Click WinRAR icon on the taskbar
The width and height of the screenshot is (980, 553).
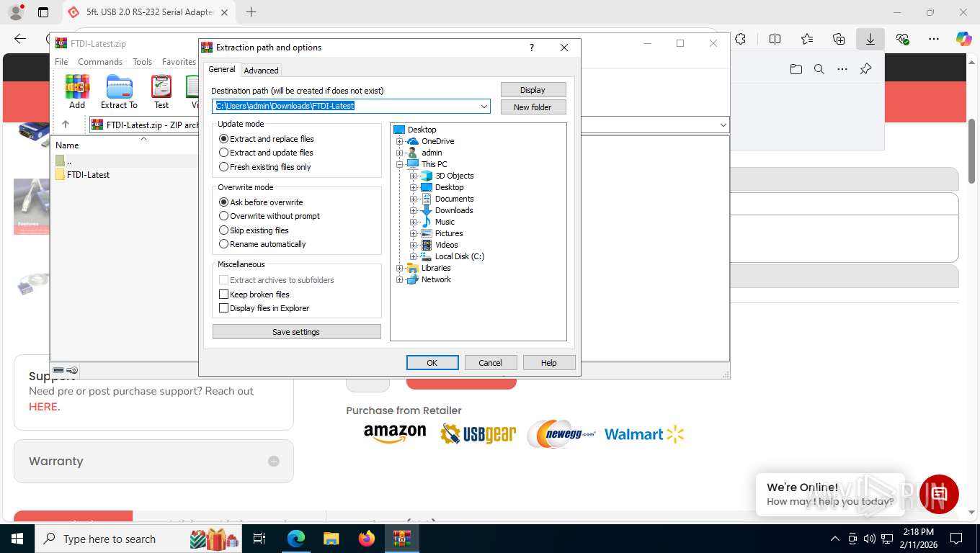click(x=402, y=539)
